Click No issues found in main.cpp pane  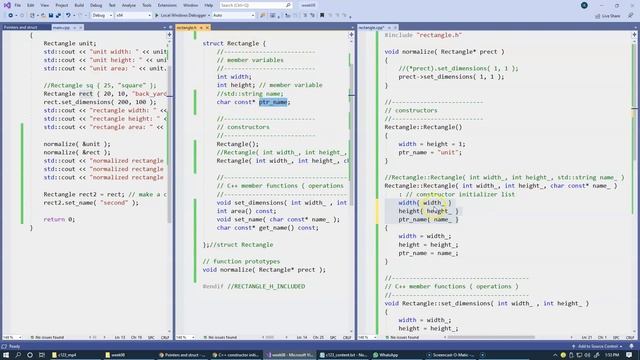tap(48, 338)
